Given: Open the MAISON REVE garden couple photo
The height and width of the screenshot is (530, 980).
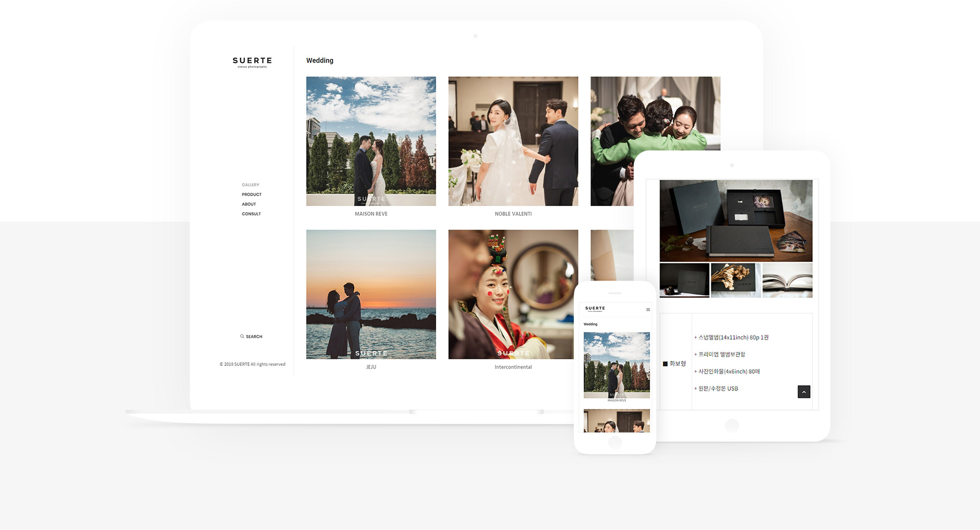Looking at the screenshot, I should click(371, 141).
